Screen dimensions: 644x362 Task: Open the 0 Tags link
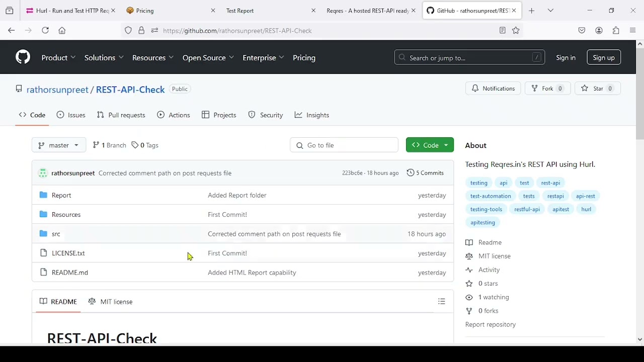click(x=145, y=145)
